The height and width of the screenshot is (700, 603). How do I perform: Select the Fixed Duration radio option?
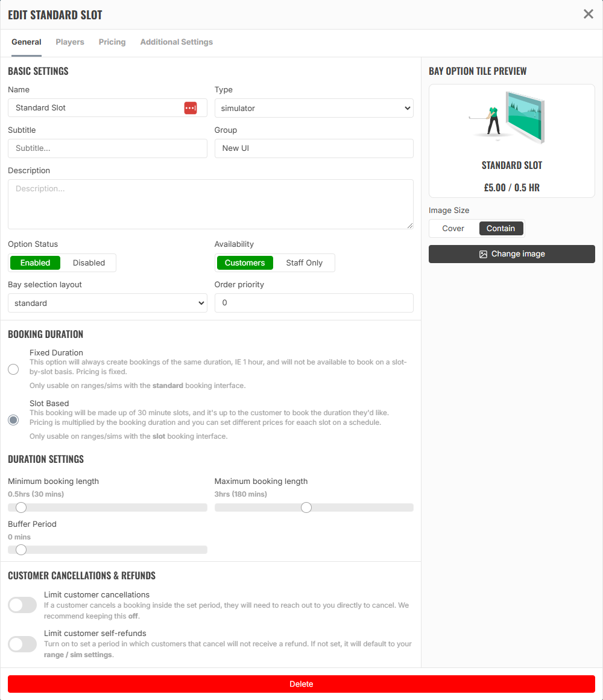(x=13, y=369)
